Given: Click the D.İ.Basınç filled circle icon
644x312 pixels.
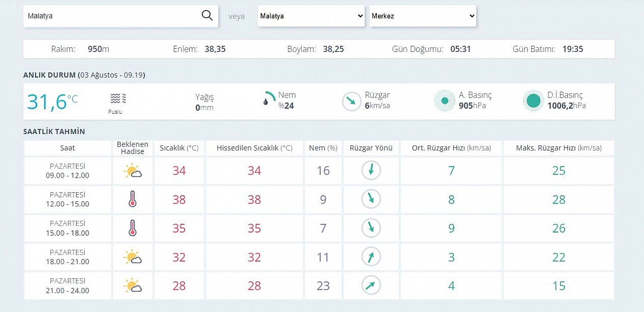Looking at the screenshot, I should click(x=533, y=101).
